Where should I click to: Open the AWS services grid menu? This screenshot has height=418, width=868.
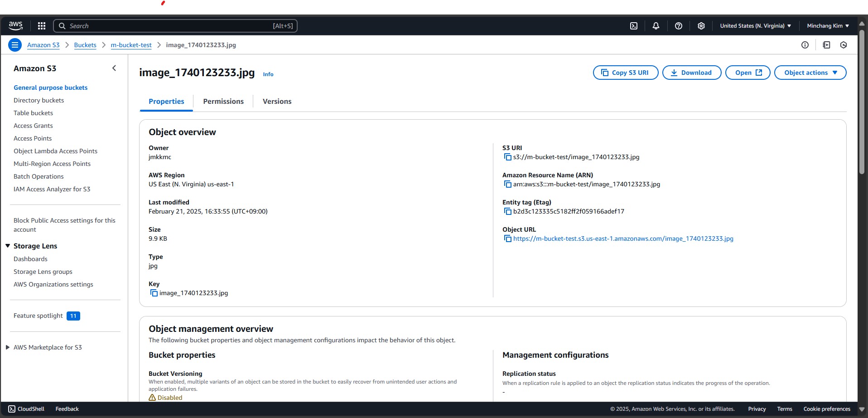(42, 26)
